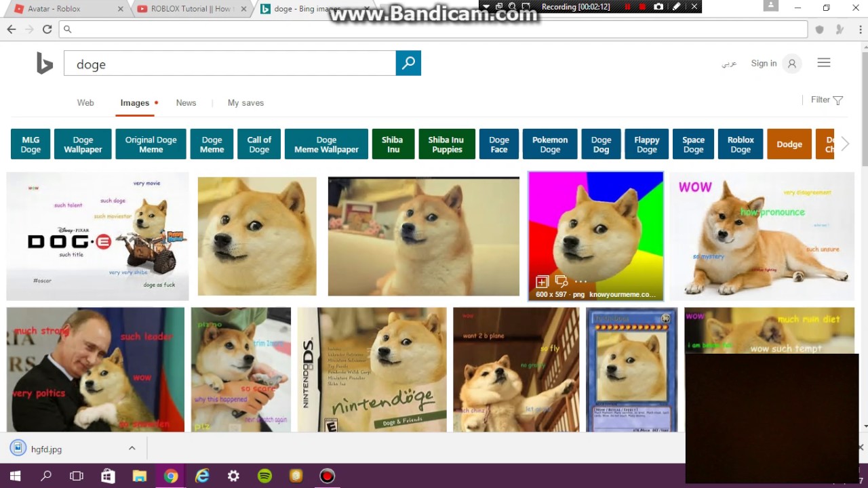Viewport: 868px width, 488px height.
Task: Click the Bandicam magnifier search-window icon
Action: pyautogui.click(x=513, y=7)
